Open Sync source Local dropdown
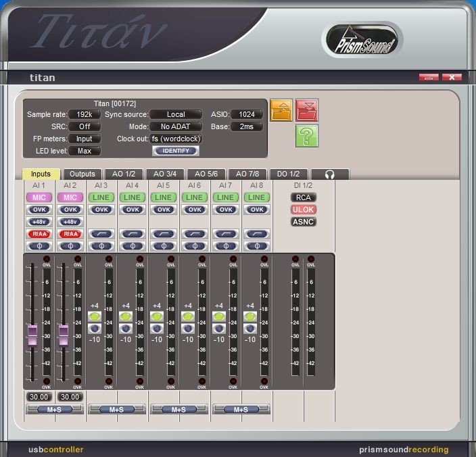This screenshot has width=476, height=457. click(176, 114)
